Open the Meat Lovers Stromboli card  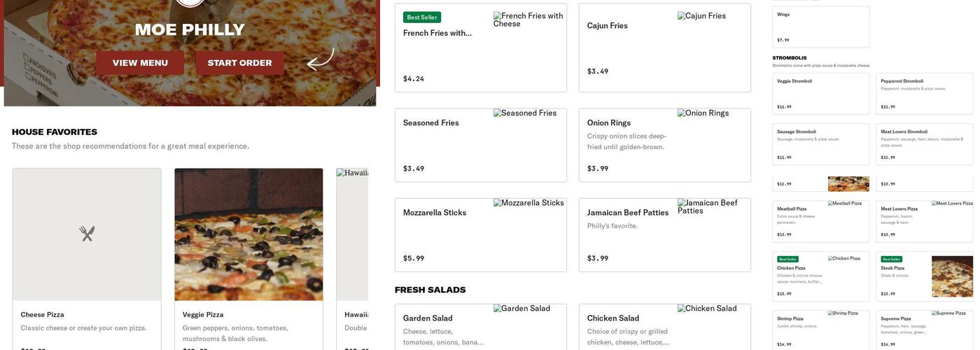(x=924, y=144)
